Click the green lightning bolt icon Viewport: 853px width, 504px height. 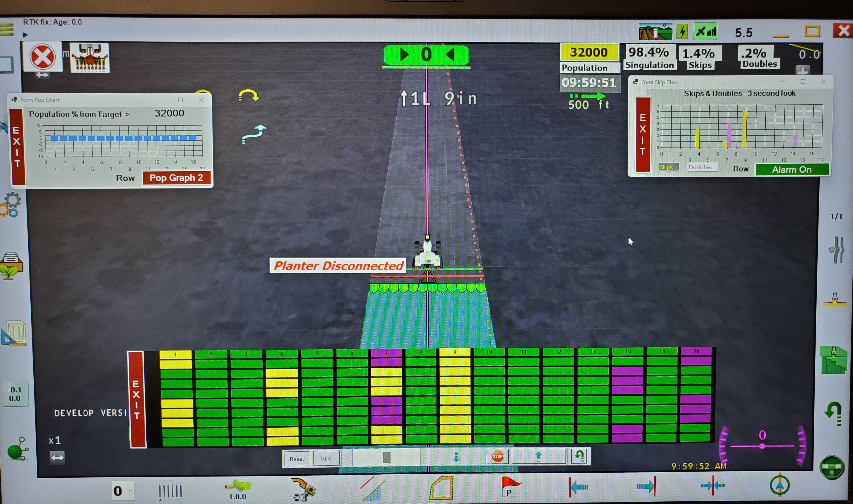coord(682,32)
